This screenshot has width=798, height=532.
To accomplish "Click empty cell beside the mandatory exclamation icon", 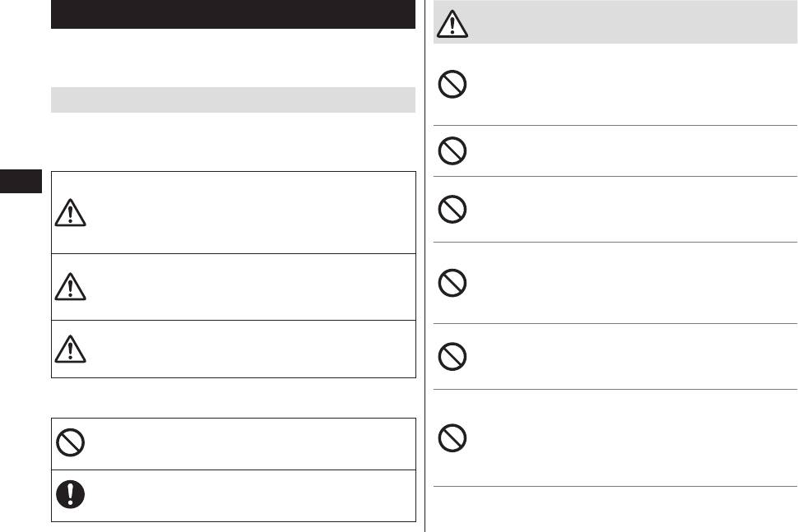I will [247, 496].
